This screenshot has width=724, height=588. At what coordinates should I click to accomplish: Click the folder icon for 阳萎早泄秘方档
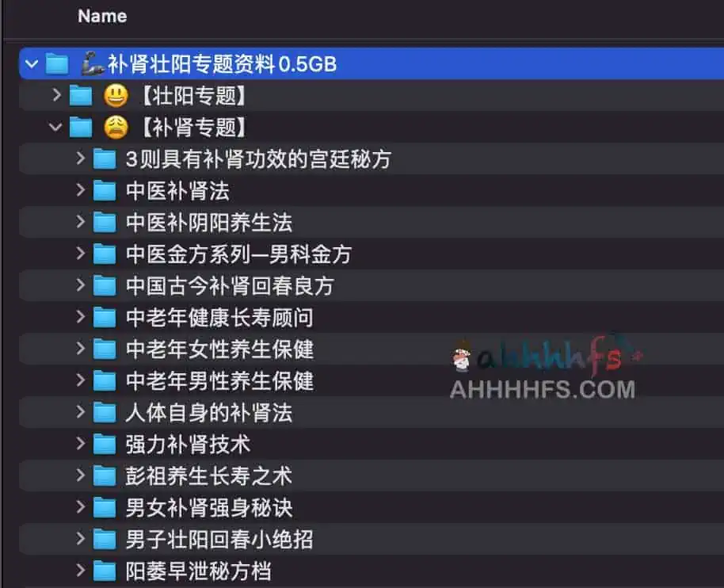(105, 571)
